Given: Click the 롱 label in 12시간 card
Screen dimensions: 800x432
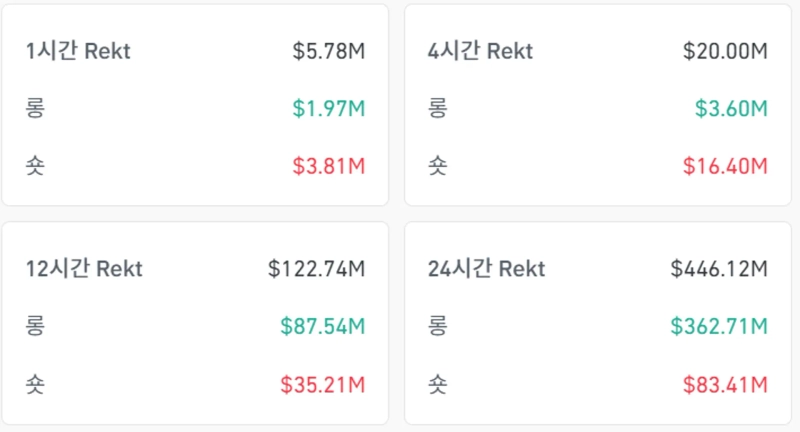Looking at the screenshot, I should (x=36, y=326).
